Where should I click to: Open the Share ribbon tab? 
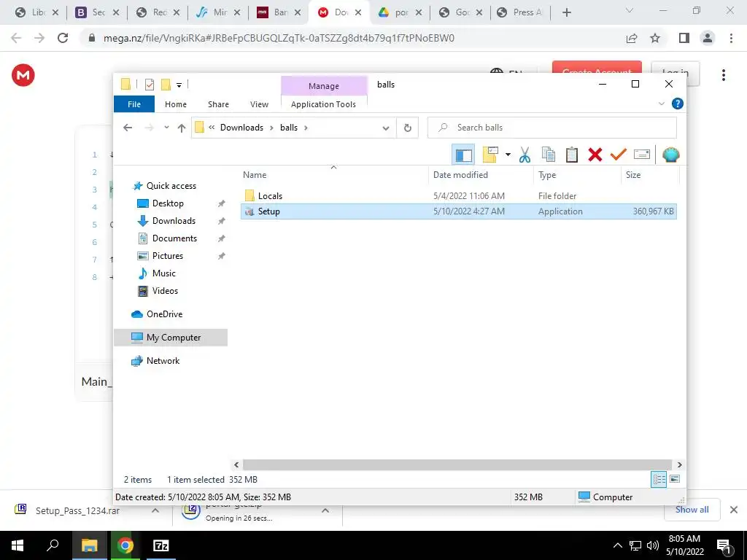(218, 104)
